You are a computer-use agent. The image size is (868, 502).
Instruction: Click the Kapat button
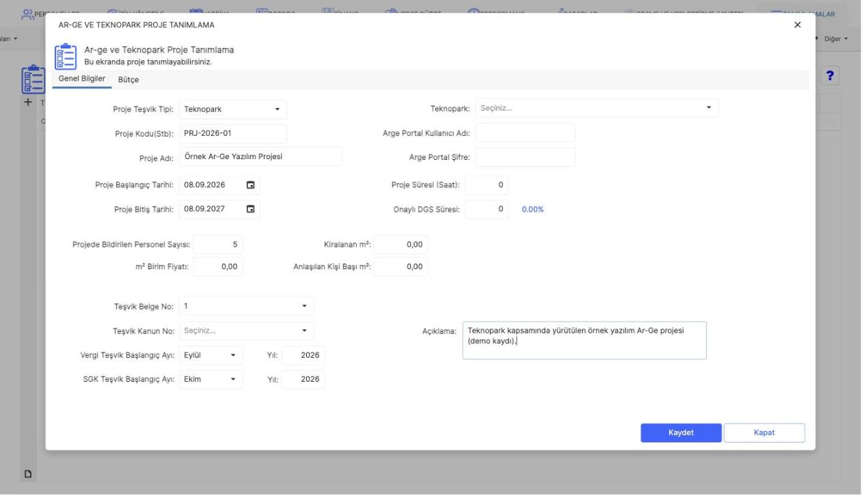764,433
